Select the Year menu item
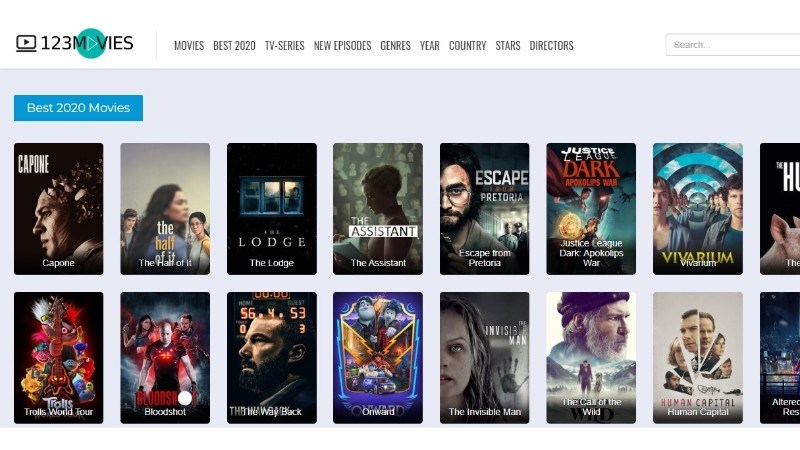Screen dimensions: 800x450 click(x=430, y=45)
